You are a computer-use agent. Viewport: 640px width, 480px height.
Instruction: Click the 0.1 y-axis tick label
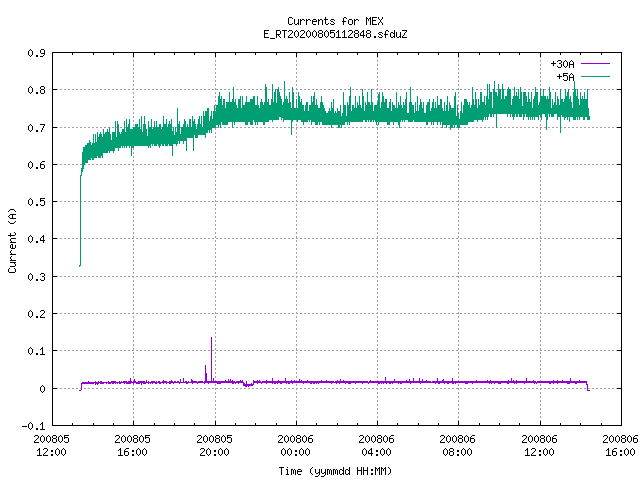(36, 351)
